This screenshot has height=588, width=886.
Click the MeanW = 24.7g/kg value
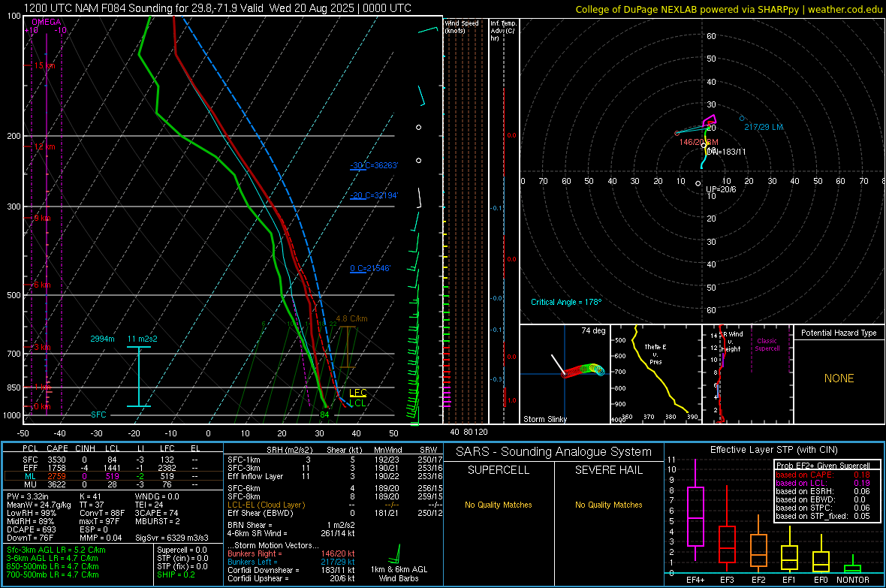tap(39, 505)
